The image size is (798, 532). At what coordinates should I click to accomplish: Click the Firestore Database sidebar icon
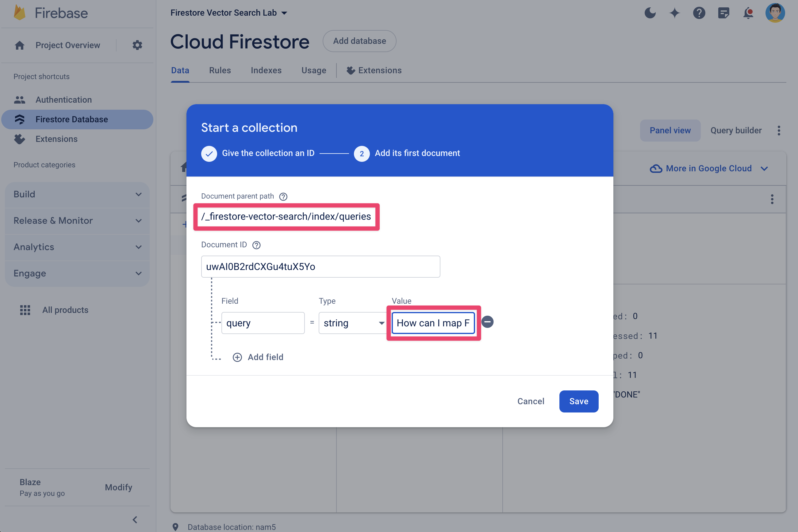(20, 119)
